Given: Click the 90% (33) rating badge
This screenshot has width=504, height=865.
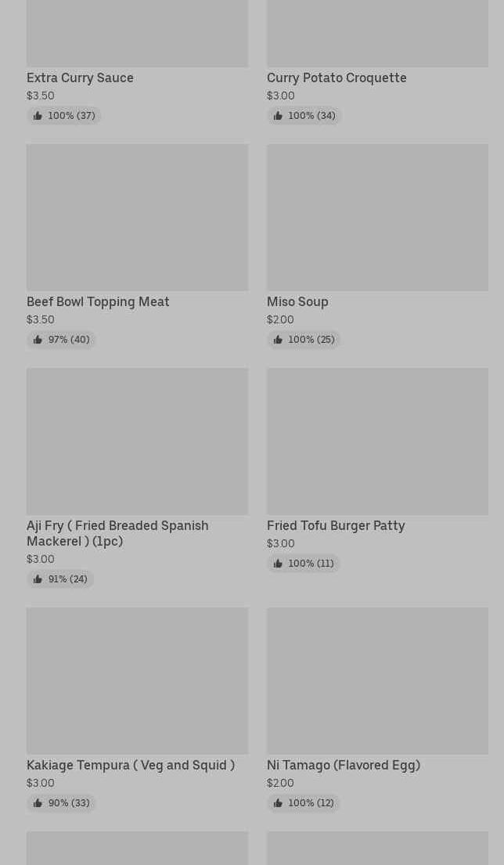Looking at the screenshot, I should [61, 802].
